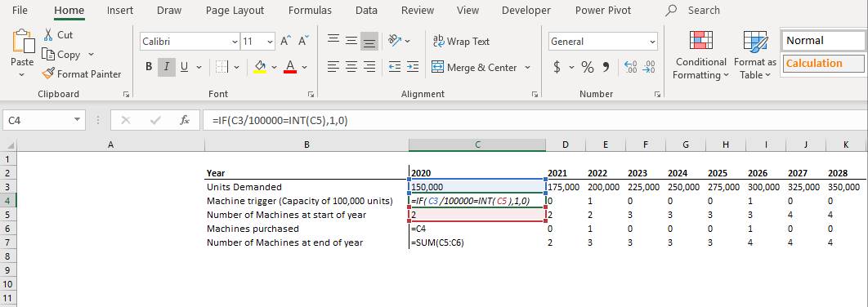Open Format as Table gallery

tap(755, 55)
